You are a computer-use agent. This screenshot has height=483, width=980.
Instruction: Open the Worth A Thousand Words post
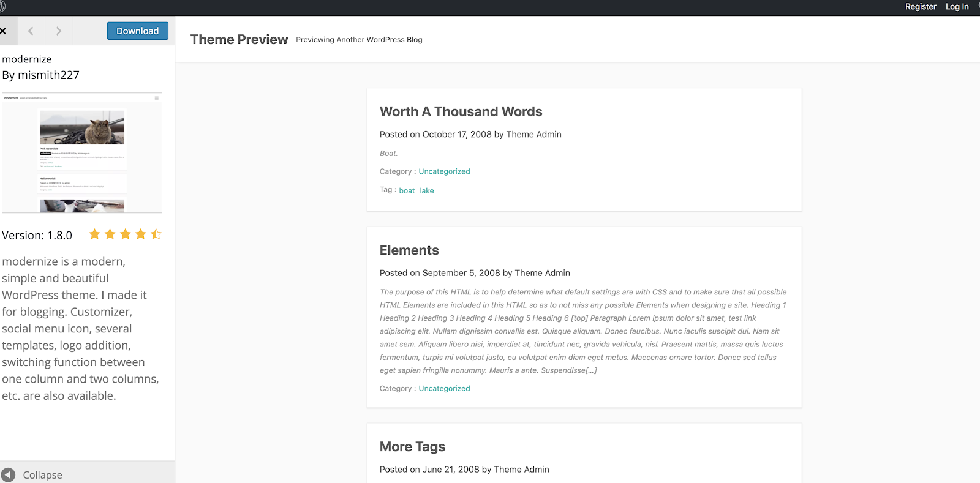[461, 111]
